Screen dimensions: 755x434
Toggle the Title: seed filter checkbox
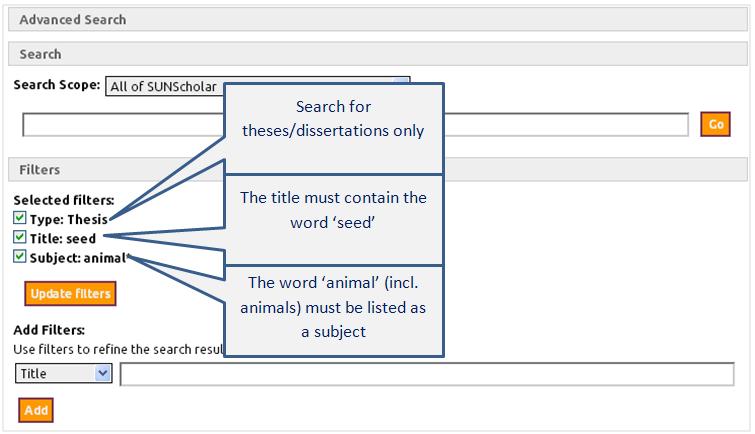pos(20,238)
